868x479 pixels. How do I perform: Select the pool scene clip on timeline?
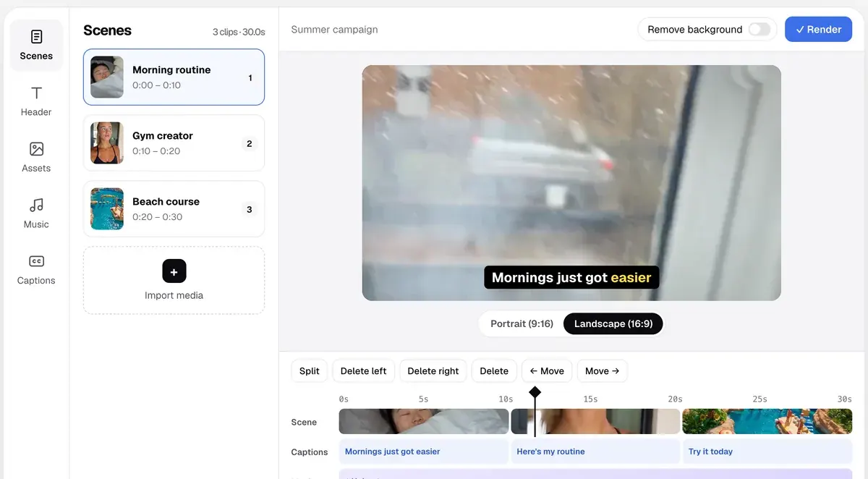pyautogui.click(x=767, y=421)
